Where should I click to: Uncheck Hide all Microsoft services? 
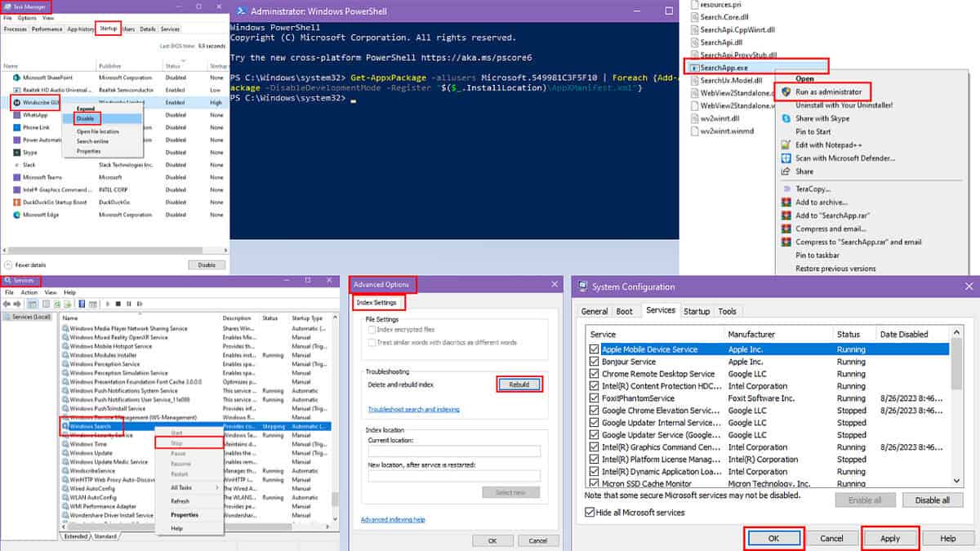pos(590,513)
